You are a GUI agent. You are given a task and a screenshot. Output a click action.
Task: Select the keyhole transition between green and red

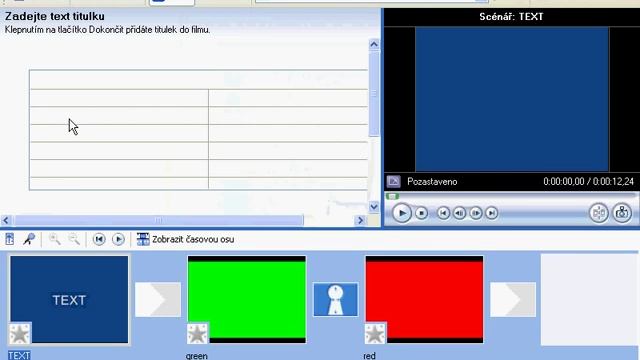[336, 300]
